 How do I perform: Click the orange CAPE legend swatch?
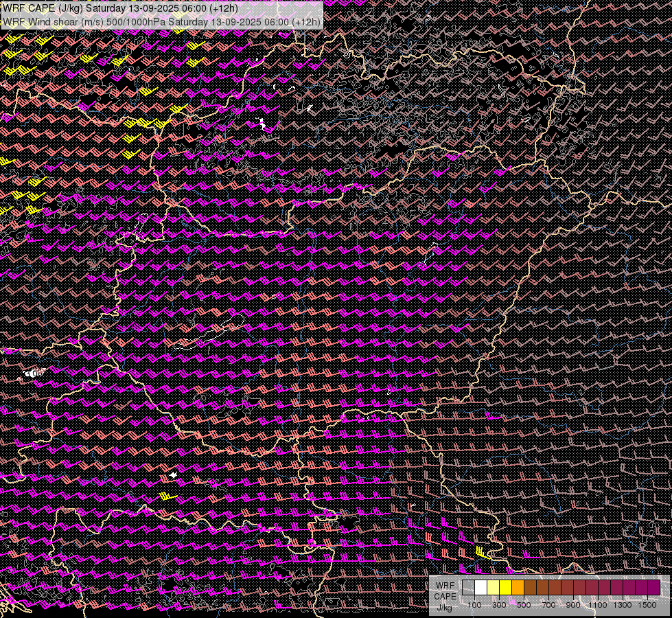(x=518, y=588)
